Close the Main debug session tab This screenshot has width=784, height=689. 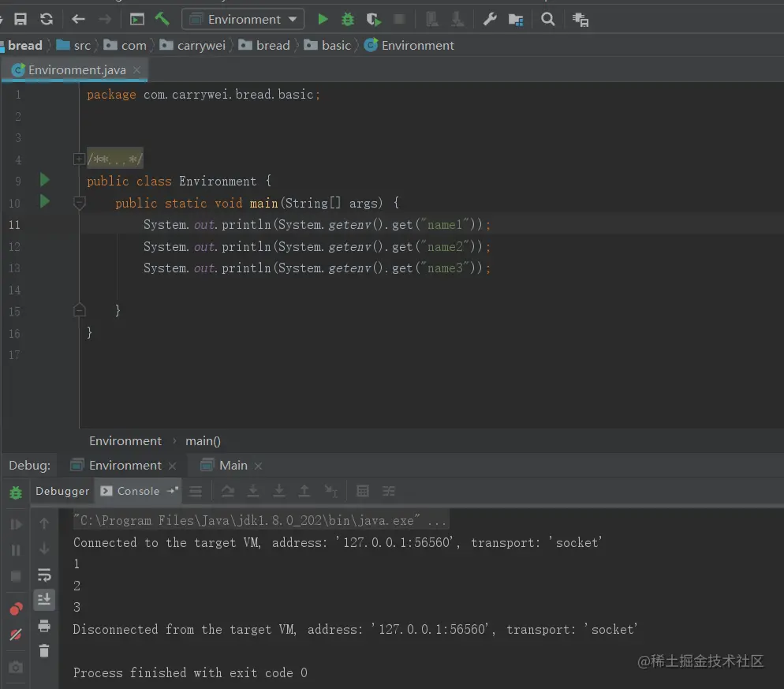pyautogui.click(x=258, y=466)
